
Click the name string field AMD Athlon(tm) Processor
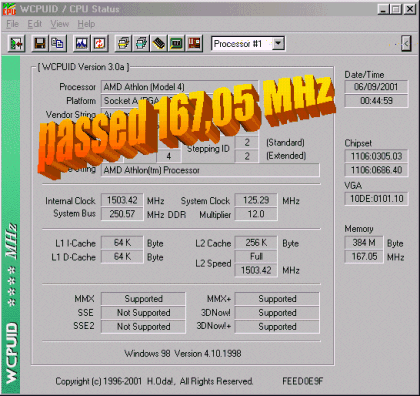point(210,170)
